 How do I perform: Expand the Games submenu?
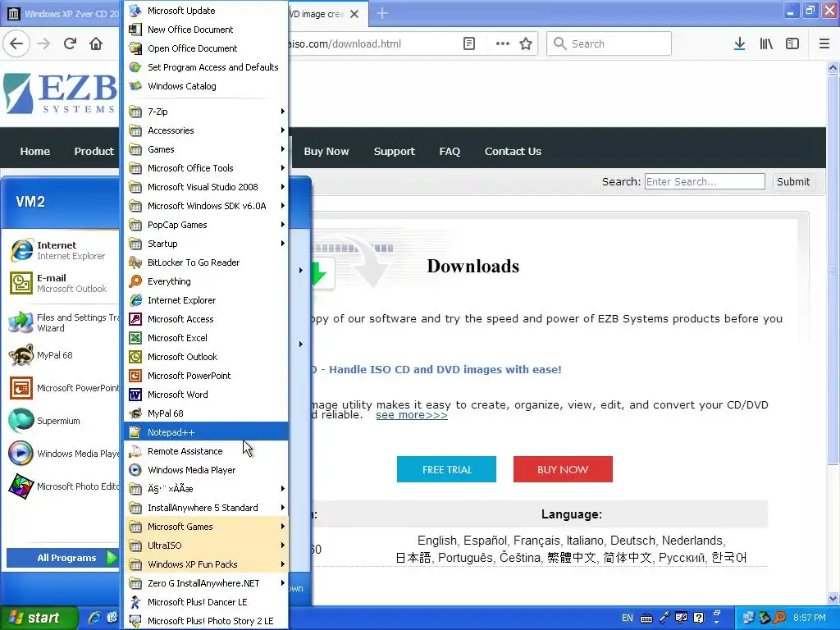[x=206, y=149]
